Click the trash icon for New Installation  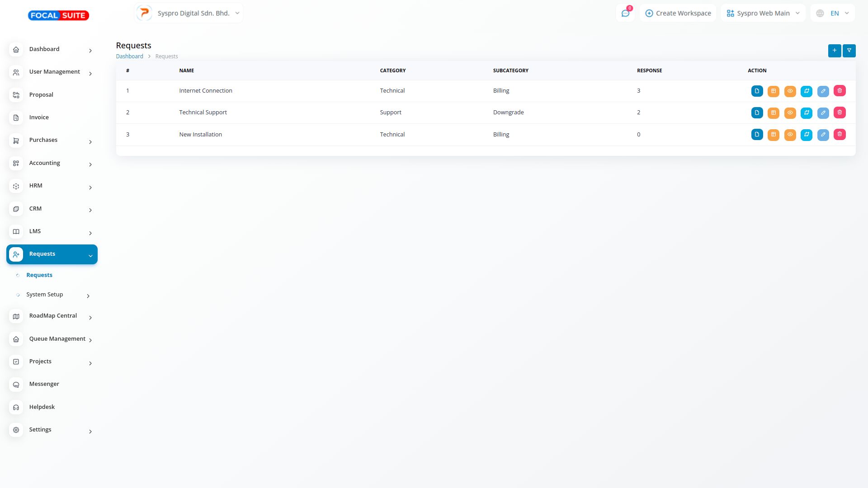click(x=840, y=135)
